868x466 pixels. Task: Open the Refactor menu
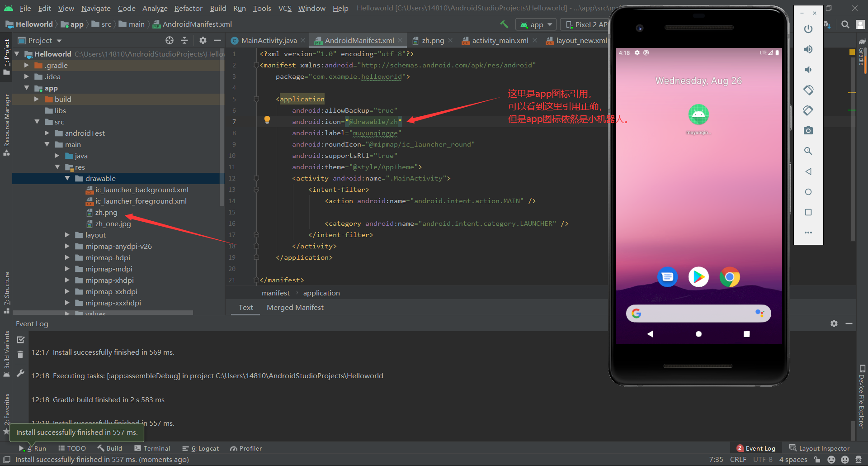tap(188, 8)
